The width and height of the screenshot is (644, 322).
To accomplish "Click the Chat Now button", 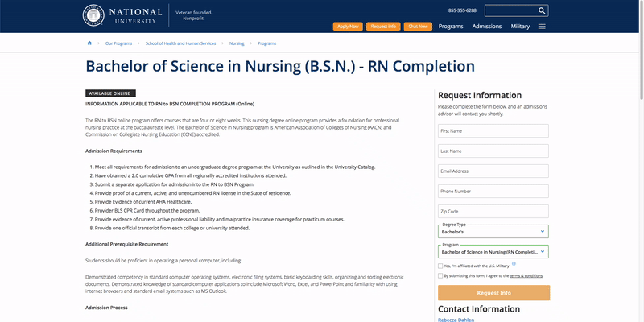I will pos(418,27).
